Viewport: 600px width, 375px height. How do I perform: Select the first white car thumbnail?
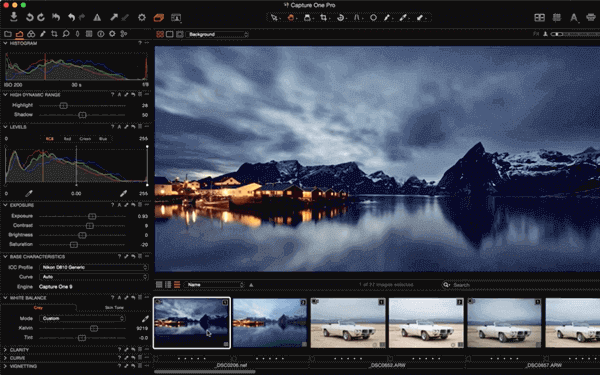click(x=348, y=323)
